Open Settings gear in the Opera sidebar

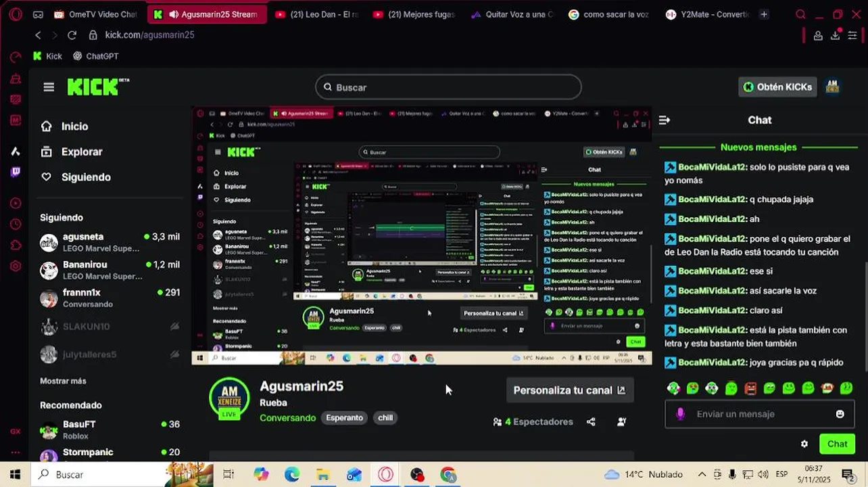(x=16, y=266)
